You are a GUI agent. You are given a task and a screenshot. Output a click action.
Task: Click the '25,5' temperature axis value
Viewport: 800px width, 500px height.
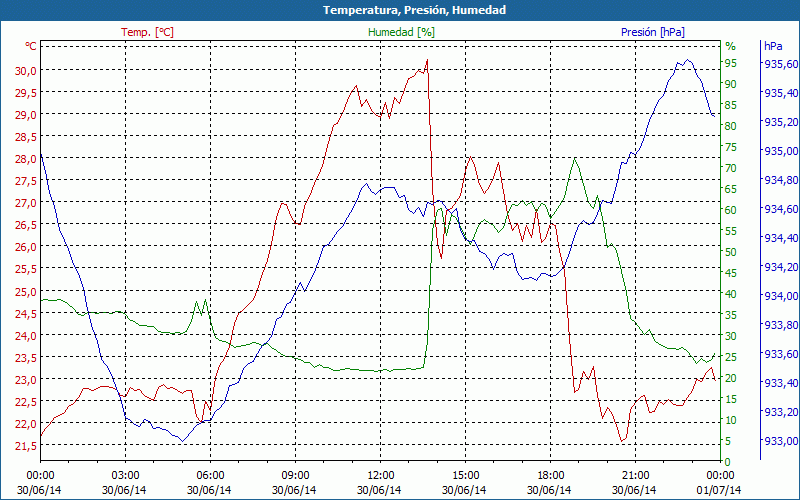(x=25, y=269)
